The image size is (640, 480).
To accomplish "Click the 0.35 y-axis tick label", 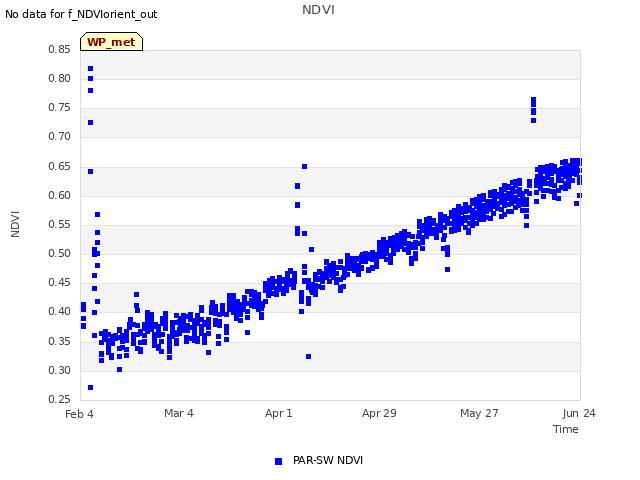I will point(60,341).
